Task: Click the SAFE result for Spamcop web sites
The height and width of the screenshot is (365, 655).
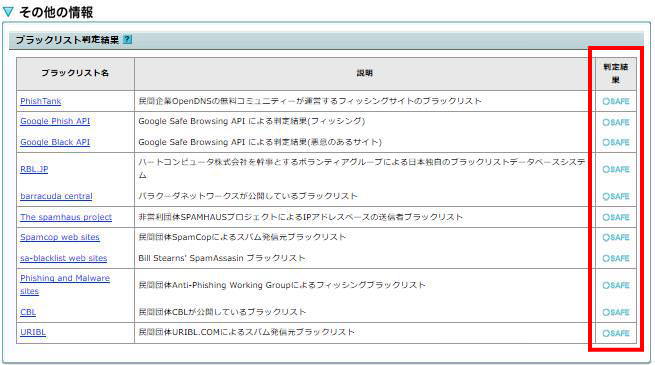Action: coord(616,237)
